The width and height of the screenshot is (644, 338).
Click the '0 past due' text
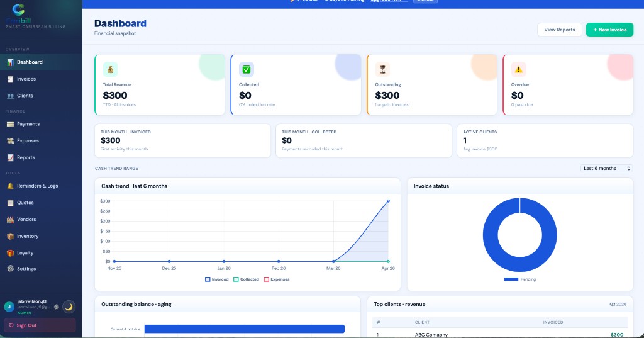[x=522, y=105]
